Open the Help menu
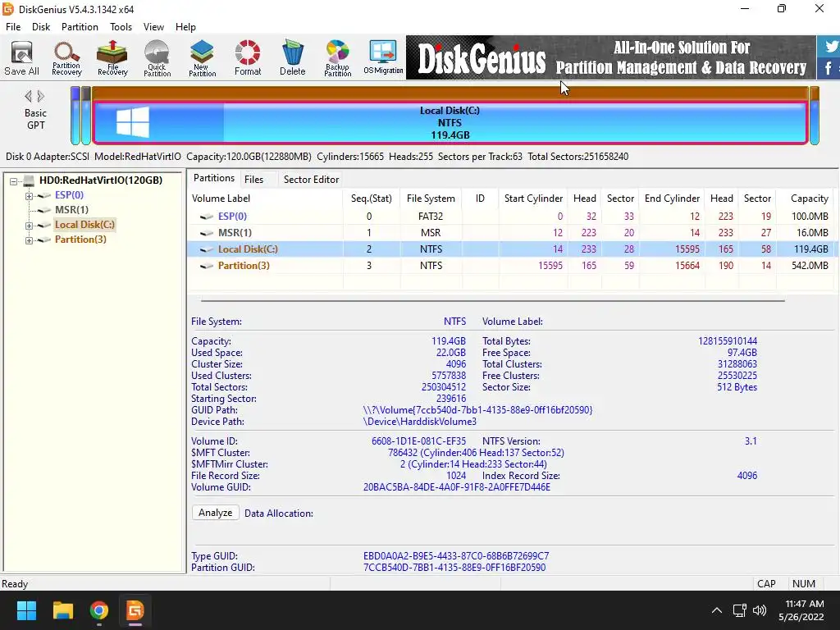840x630 pixels. pos(185,27)
